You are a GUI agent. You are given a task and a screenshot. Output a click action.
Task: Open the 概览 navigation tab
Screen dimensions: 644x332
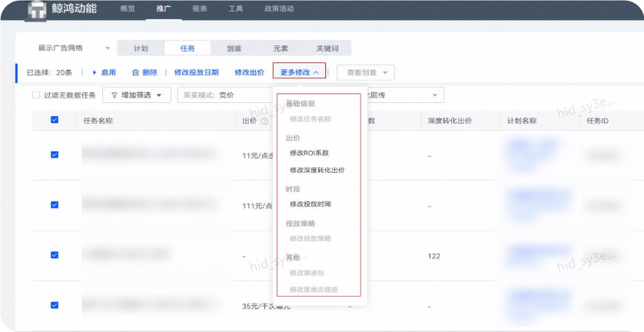click(128, 8)
